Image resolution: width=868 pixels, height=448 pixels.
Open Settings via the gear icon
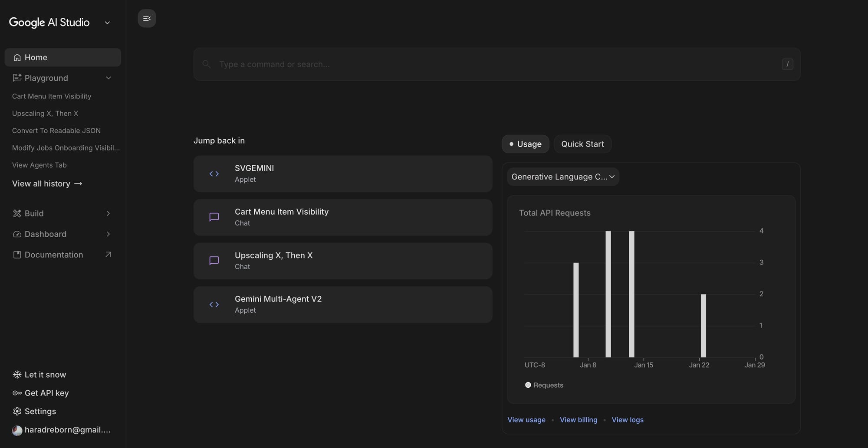click(x=16, y=411)
